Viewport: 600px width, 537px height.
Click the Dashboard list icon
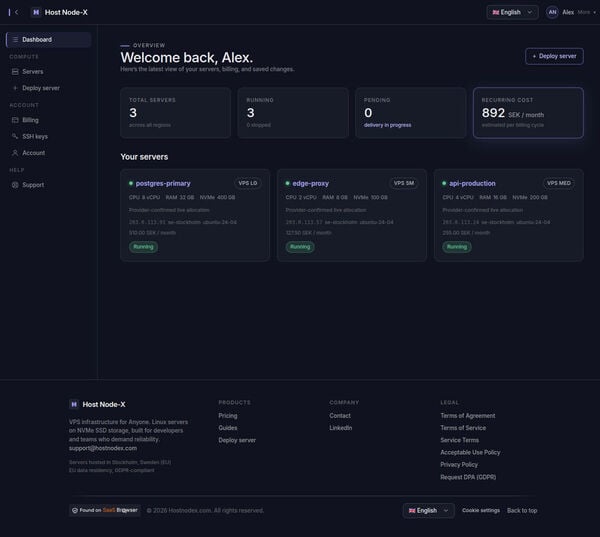tap(15, 40)
